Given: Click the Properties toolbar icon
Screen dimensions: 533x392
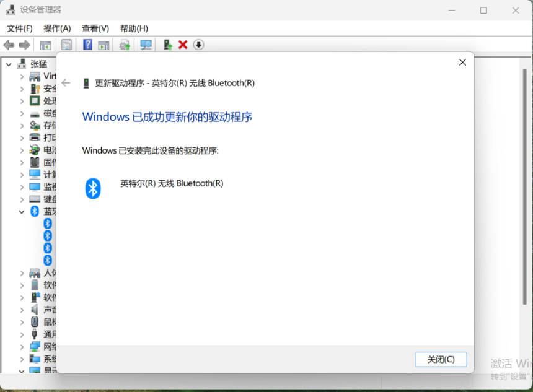Looking at the screenshot, I should coord(66,45).
